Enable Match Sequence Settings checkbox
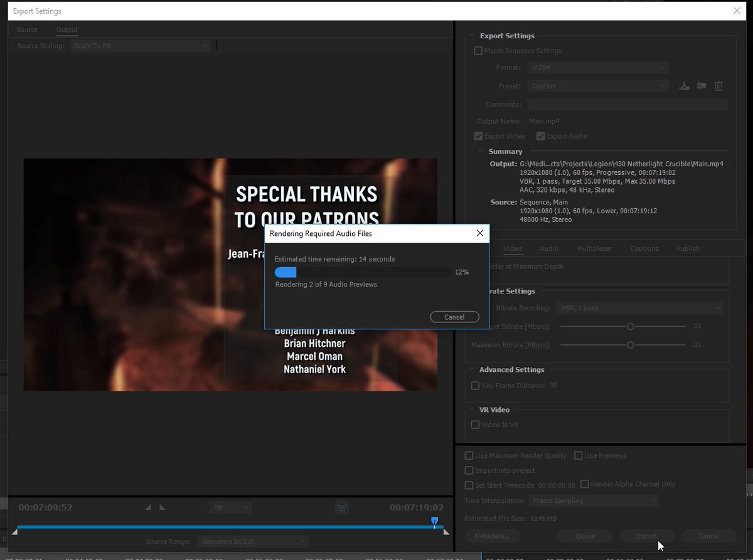Viewport: 753px width, 560px height. 478,51
